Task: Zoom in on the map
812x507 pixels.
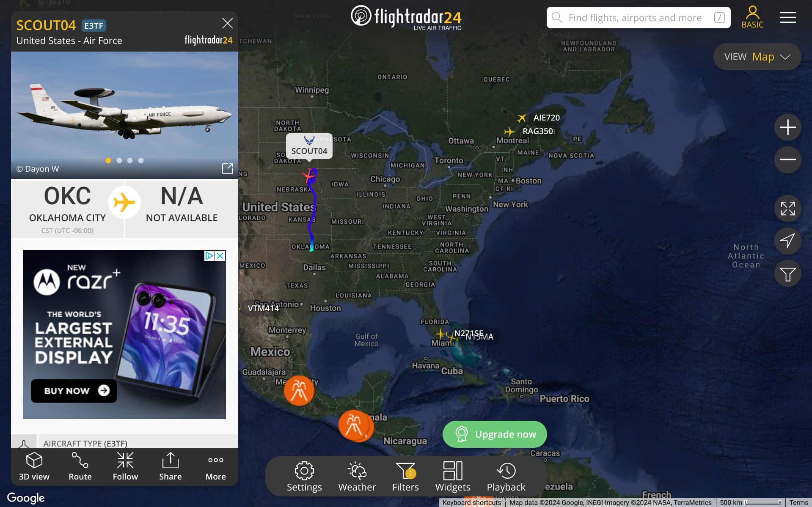Action: coord(787,127)
